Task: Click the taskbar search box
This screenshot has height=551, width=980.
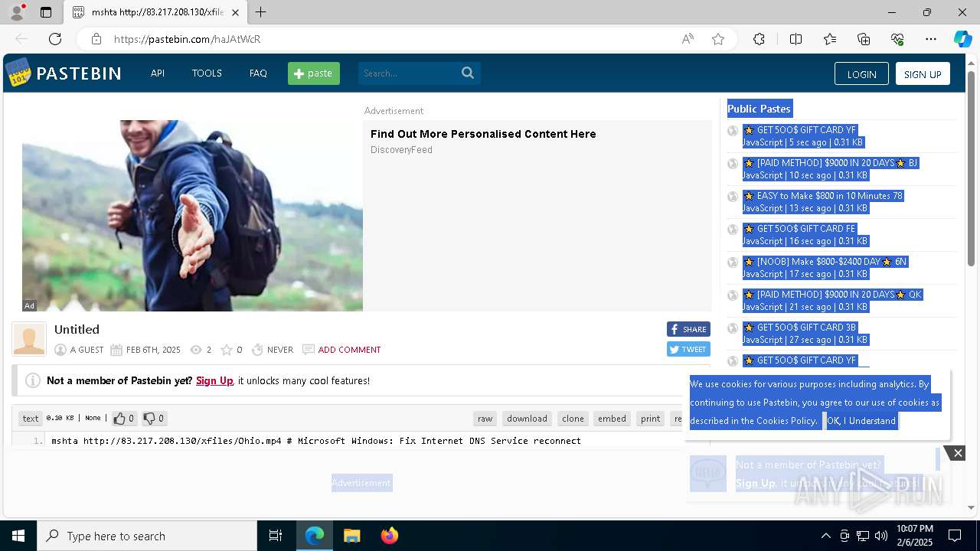Action: pos(147,536)
